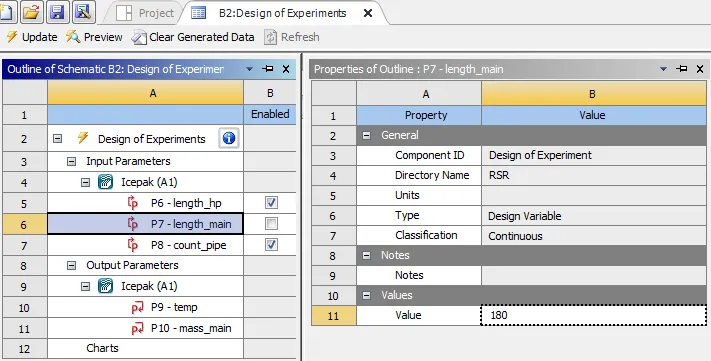Click the blue info icon beside Design of Experiments
Screen dimensions: 711x361
229,138
